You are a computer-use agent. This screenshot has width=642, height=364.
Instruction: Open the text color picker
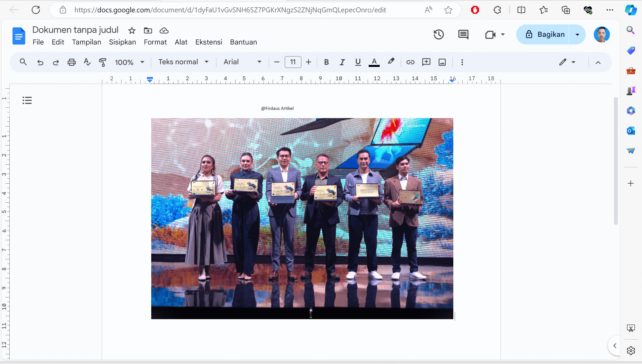(x=374, y=62)
